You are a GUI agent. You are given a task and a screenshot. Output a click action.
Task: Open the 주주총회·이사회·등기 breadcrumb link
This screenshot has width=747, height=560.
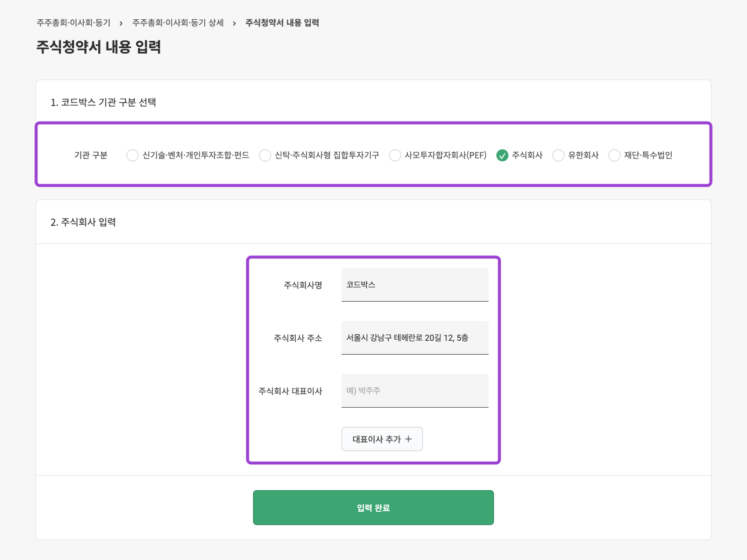tap(73, 22)
